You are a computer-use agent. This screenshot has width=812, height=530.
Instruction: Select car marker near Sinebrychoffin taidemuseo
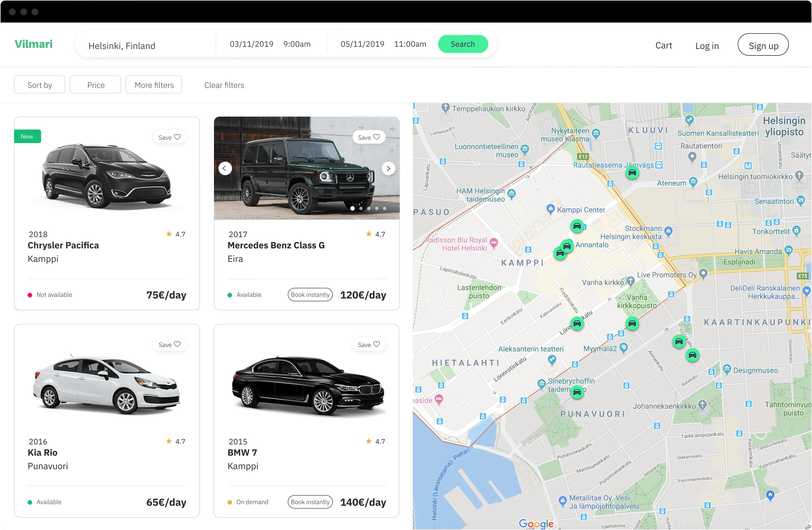[x=577, y=392]
